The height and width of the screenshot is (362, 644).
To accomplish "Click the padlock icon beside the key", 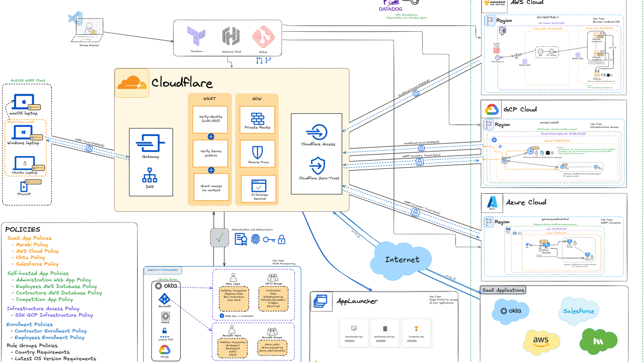I will (282, 239).
